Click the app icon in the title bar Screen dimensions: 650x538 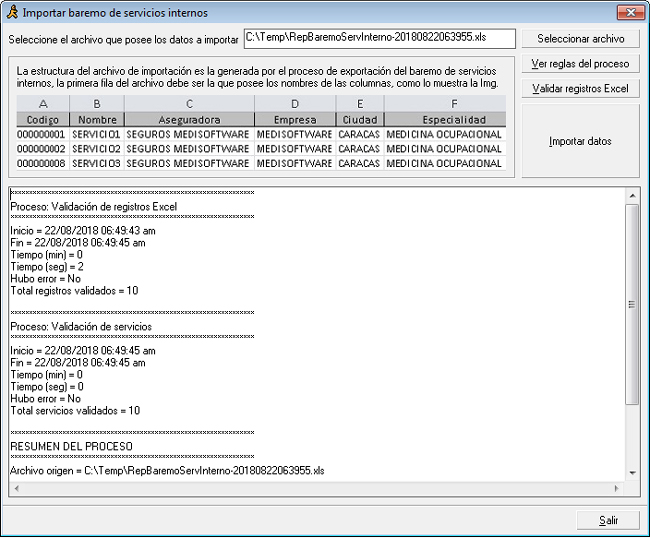(13, 12)
